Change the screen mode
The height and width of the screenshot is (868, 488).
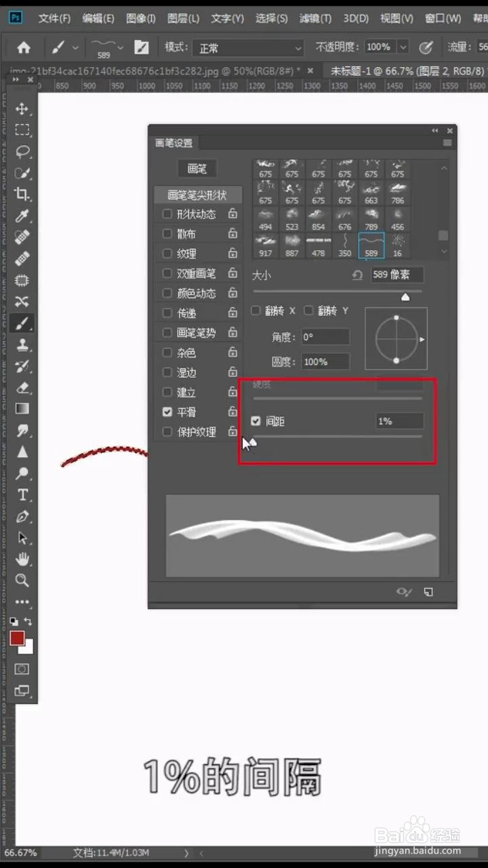pos(22,691)
